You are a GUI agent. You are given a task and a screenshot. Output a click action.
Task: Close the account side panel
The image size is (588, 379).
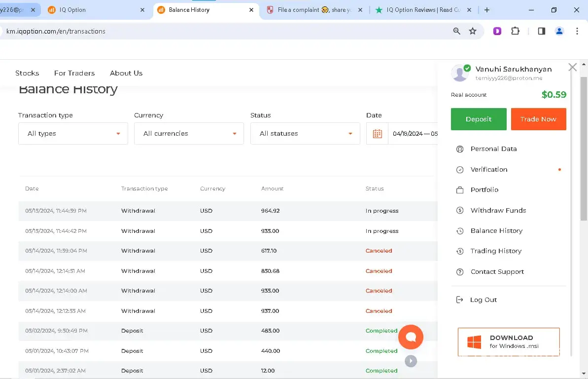[x=572, y=68]
